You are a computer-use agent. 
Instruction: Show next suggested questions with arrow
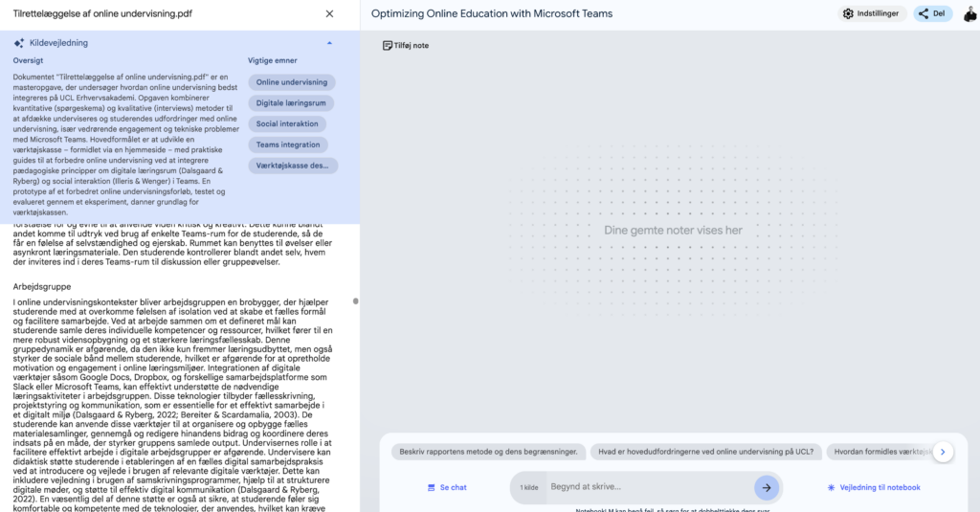click(x=943, y=452)
